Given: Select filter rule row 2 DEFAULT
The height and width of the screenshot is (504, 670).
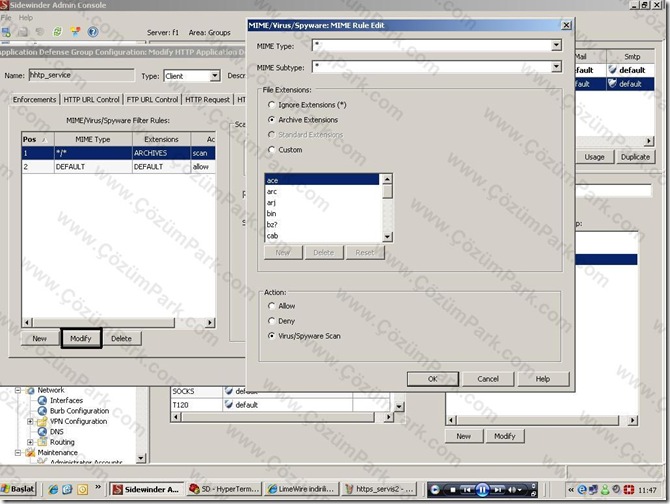Looking at the screenshot, I should pos(118,167).
